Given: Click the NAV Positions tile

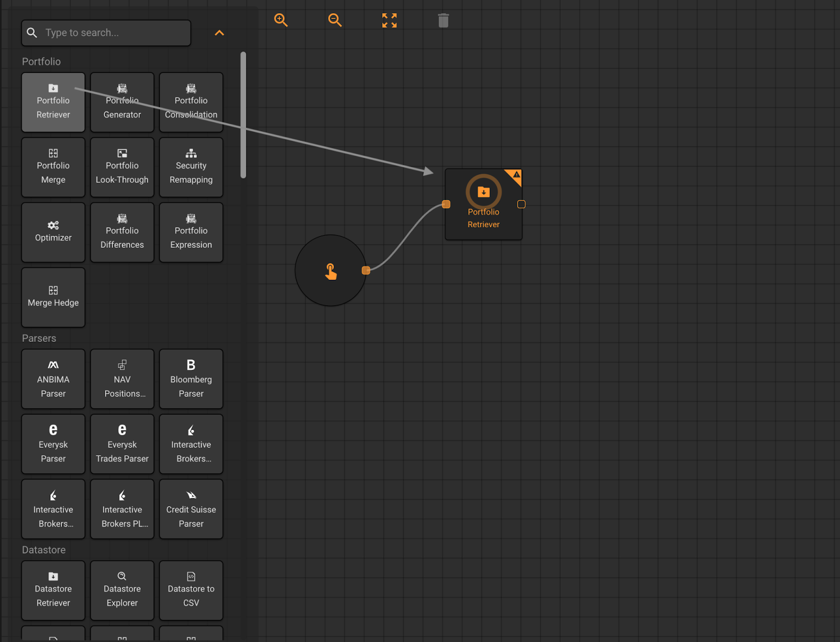Looking at the screenshot, I should coord(122,379).
